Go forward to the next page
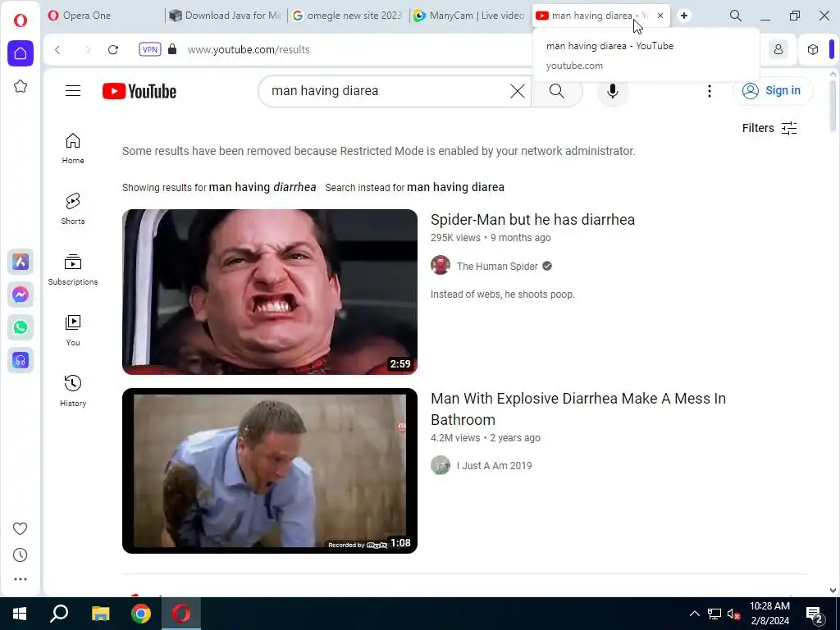The width and height of the screenshot is (840, 630). pos(88,50)
